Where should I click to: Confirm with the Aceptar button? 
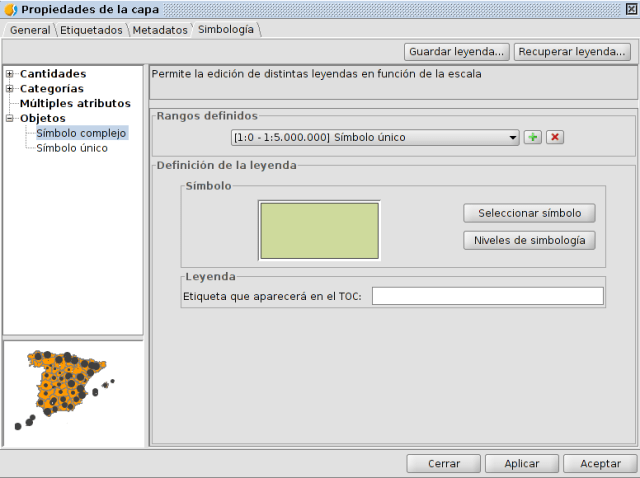tap(600, 464)
